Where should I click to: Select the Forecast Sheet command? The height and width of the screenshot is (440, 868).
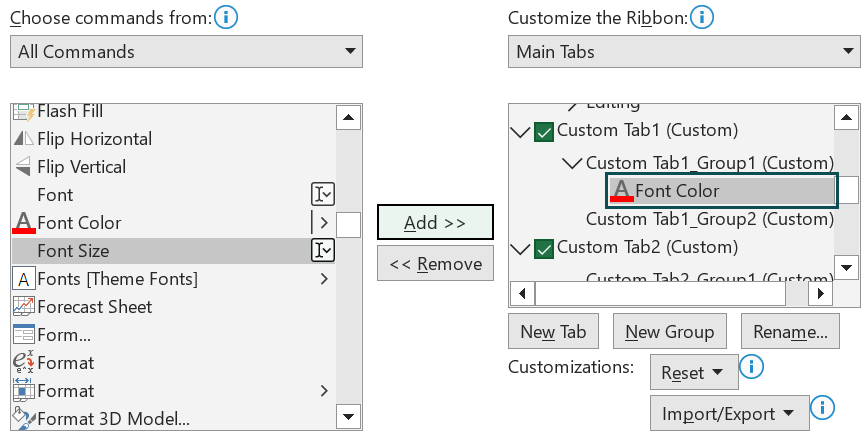pyautogui.click(x=173, y=307)
